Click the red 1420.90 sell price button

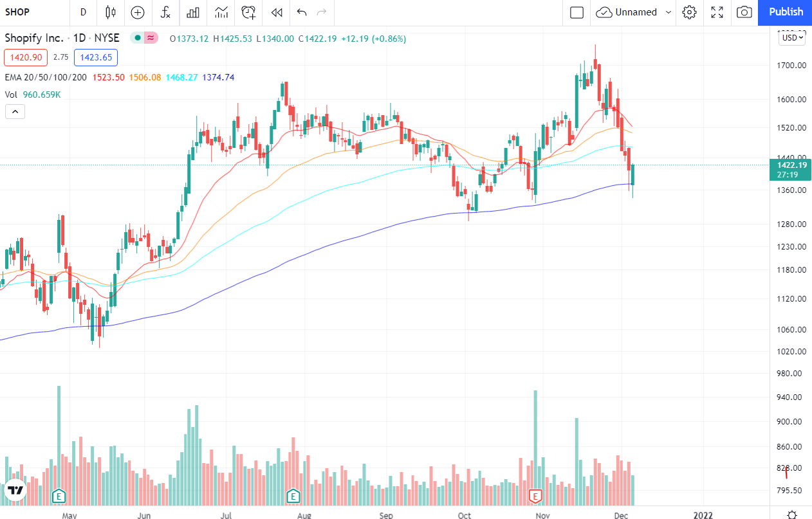(x=26, y=57)
